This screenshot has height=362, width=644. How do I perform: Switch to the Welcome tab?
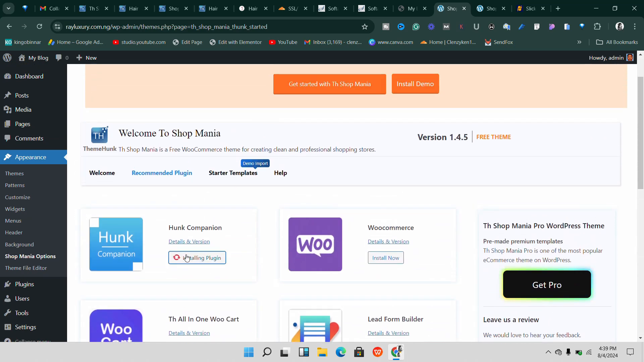pos(102,173)
